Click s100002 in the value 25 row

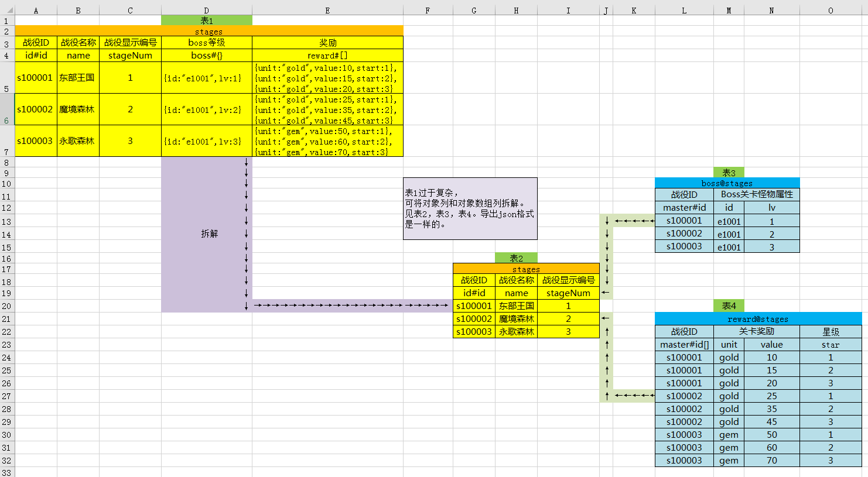(x=684, y=396)
